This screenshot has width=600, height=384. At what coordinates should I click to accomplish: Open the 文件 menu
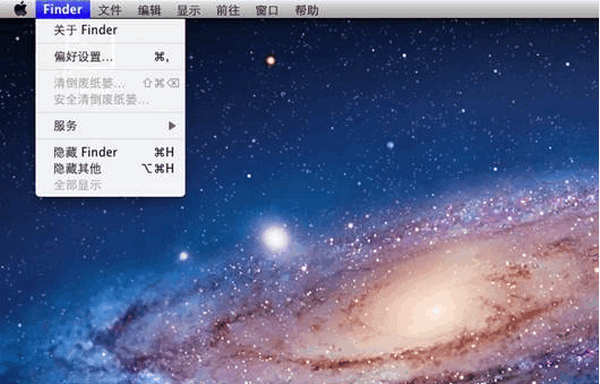click(x=110, y=10)
